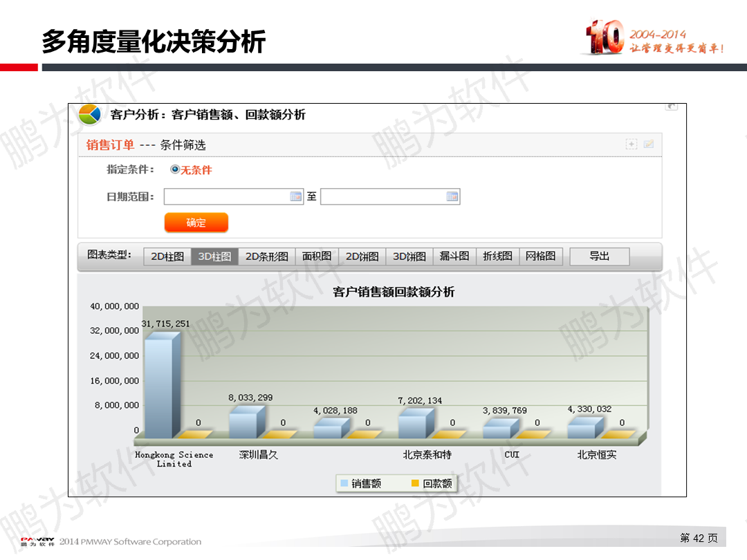Click the expand plus icon in filter header
747x560 pixels.
631,144
